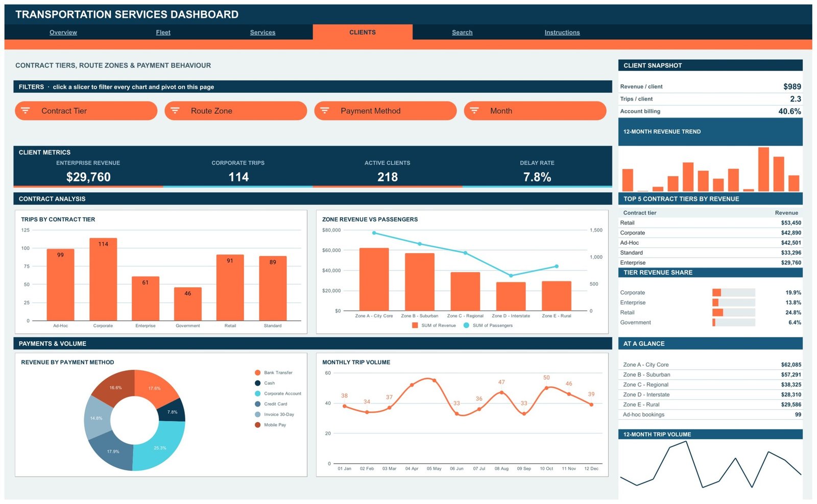Click the filter icon on Contract Tier slicer
Image resolution: width=817 pixels, height=504 pixels.
26,111
